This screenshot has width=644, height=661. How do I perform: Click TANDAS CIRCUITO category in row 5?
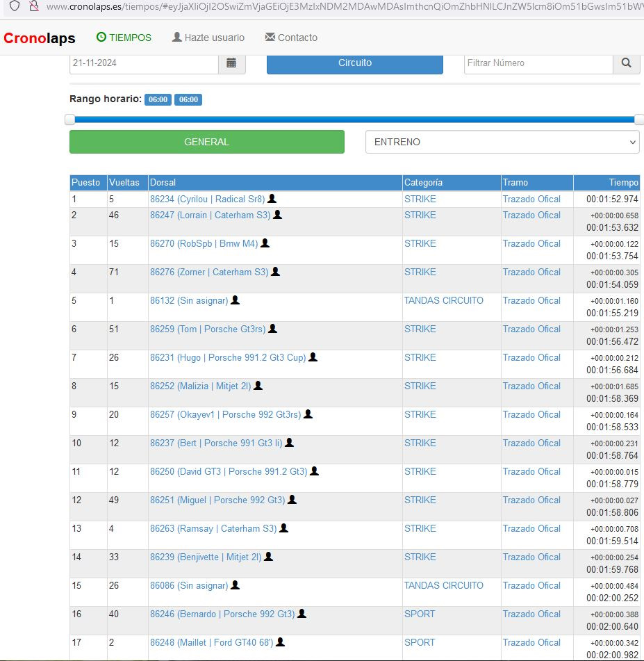coord(444,300)
